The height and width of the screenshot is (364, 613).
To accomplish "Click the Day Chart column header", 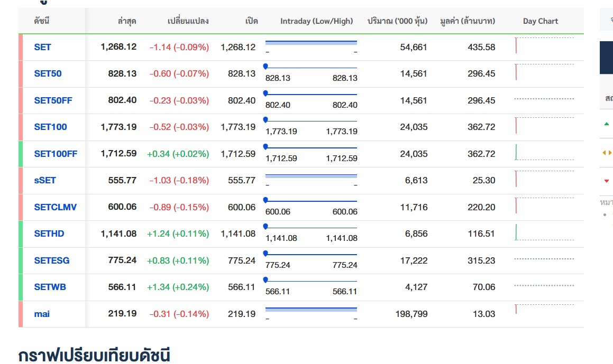I will pos(540,21).
